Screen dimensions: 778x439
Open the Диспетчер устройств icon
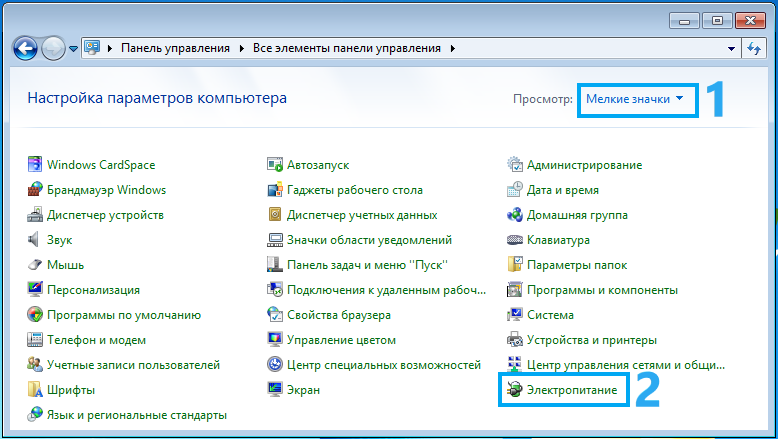click(35, 215)
